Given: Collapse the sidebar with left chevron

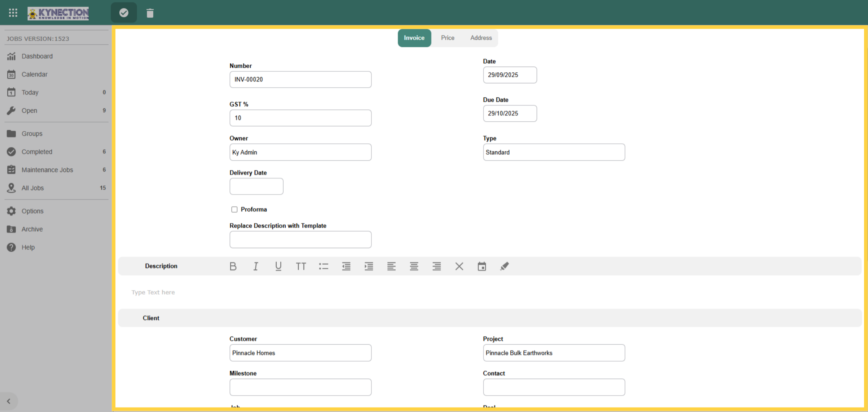Looking at the screenshot, I should (x=9, y=401).
